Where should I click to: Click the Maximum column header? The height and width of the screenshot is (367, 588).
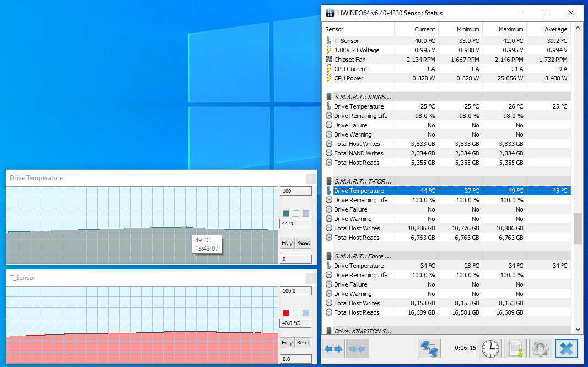point(504,29)
